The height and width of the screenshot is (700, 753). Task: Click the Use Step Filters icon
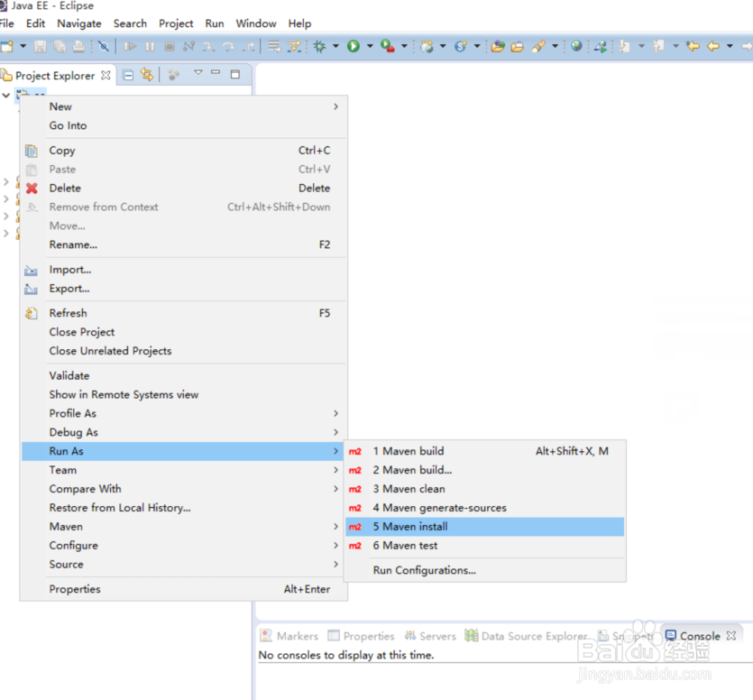click(x=294, y=47)
